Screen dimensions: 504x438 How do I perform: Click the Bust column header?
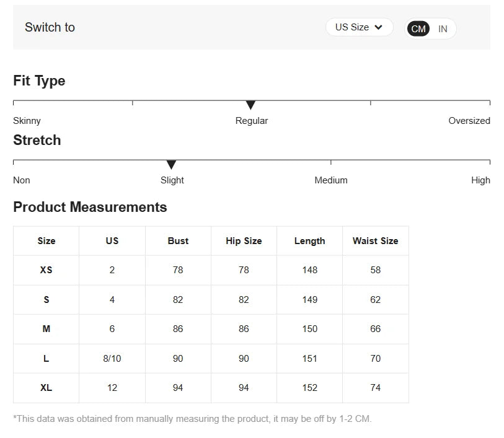click(x=178, y=241)
